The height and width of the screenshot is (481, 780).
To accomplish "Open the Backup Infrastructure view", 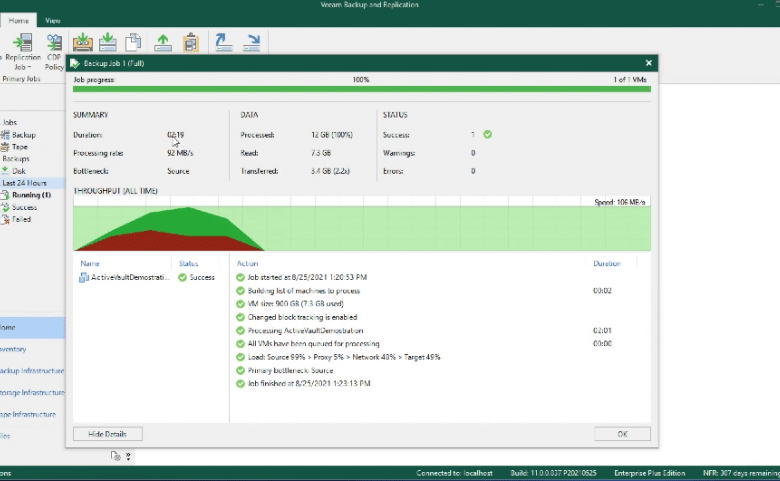I will tap(32, 371).
